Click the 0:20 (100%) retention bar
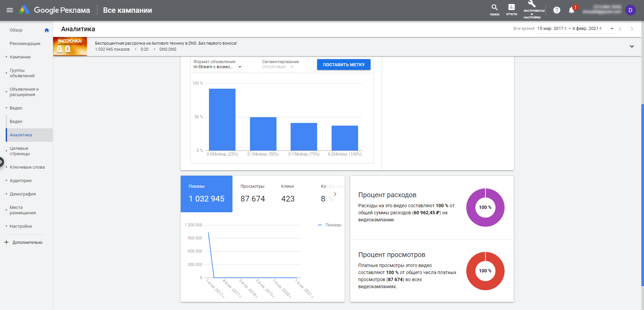644x310 pixels. tap(345, 138)
